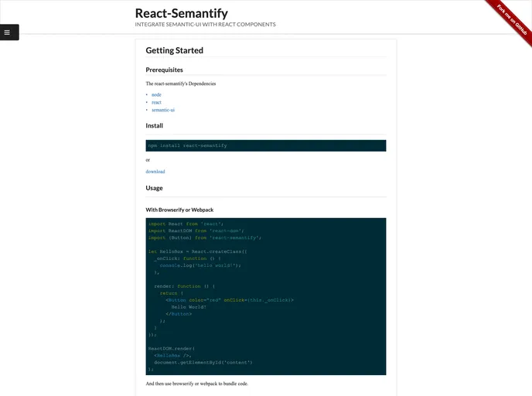Viewport: 532px width, 396px height.
Task: Click the With Browserify or Webpack subheading
Action: [x=179, y=210]
